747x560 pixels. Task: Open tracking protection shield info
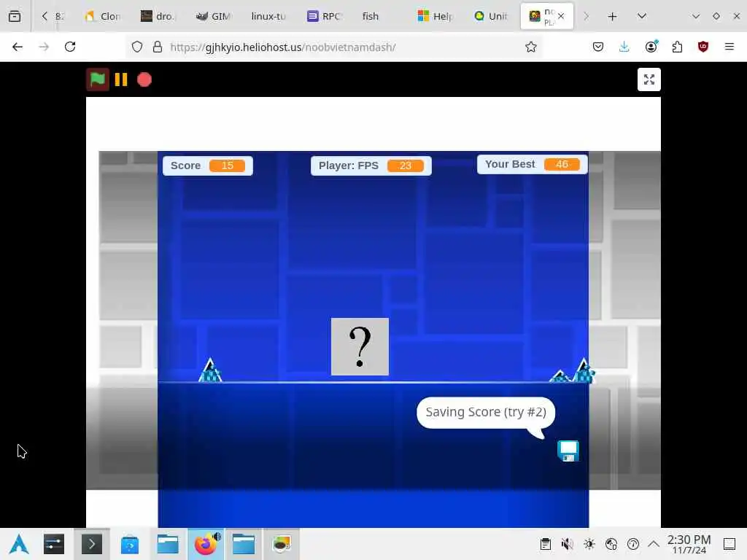pyautogui.click(x=137, y=47)
